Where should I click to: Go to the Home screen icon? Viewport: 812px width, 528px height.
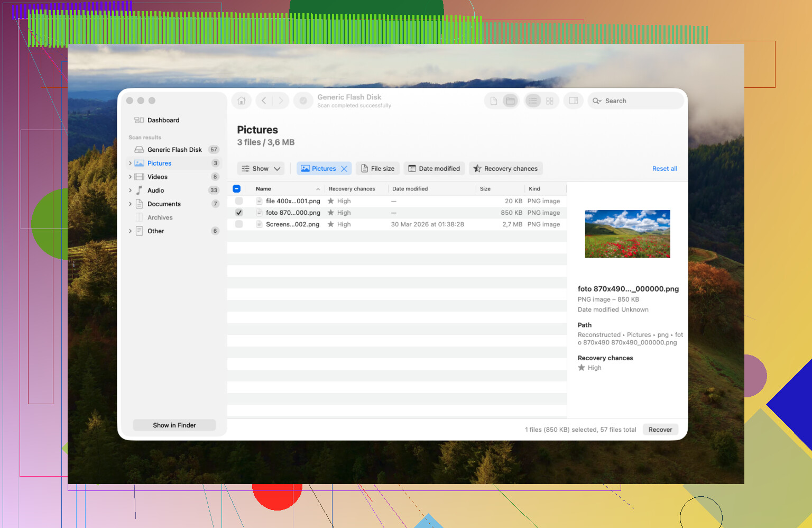click(x=242, y=101)
